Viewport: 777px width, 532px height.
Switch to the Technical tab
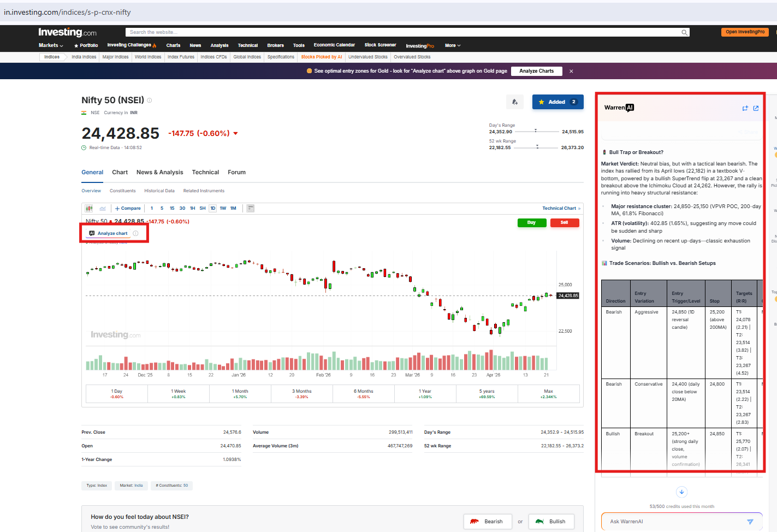(x=205, y=172)
